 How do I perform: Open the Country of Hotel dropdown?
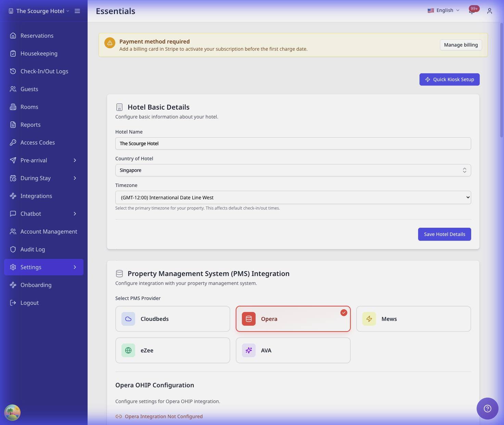[293, 170]
